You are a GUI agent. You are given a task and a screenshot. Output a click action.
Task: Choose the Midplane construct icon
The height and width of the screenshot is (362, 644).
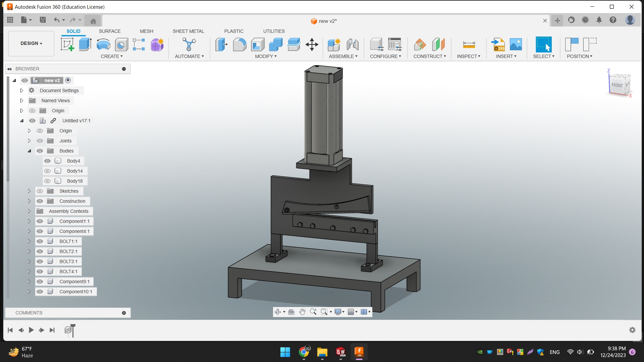click(x=438, y=44)
